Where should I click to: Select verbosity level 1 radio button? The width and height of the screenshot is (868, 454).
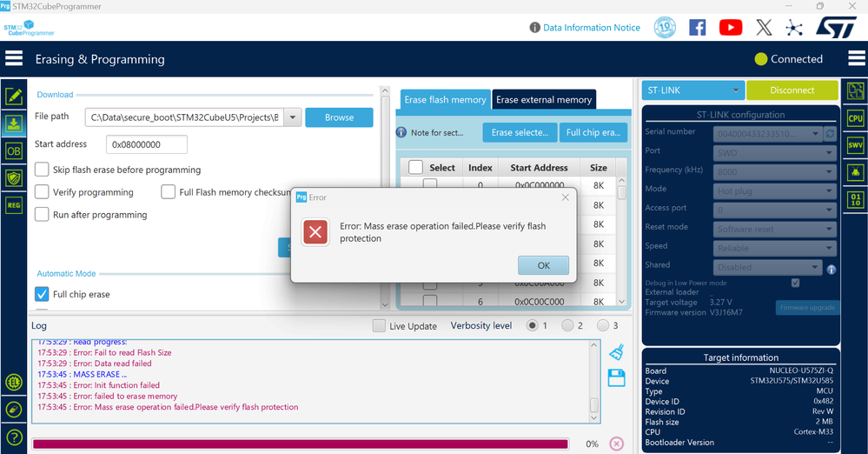(532, 325)
